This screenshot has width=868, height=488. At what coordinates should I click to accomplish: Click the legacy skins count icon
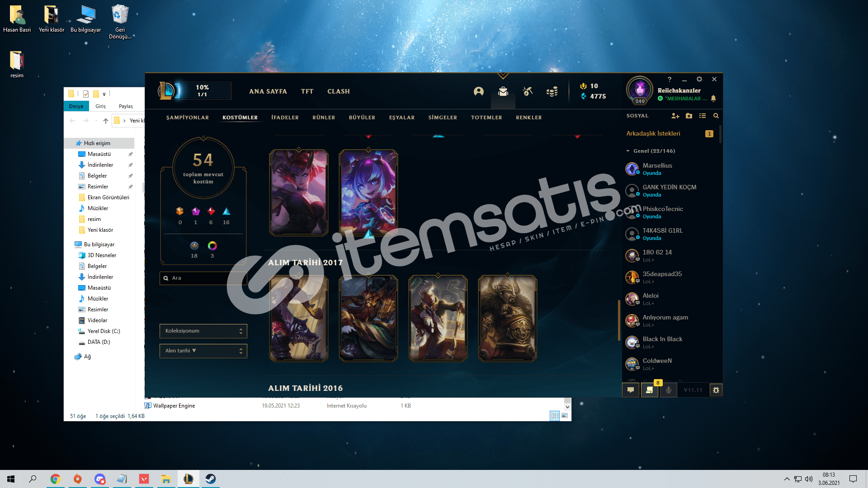pos(194,246)
